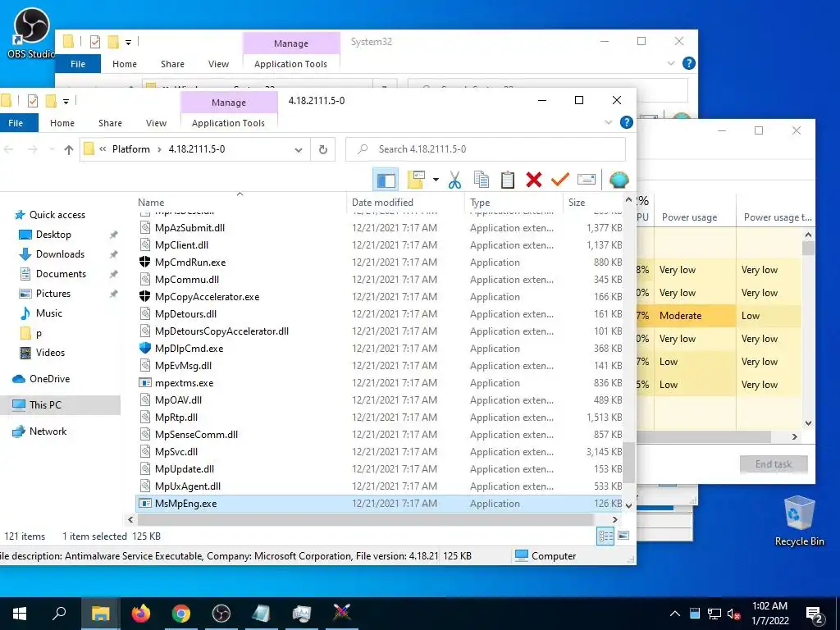
Task: Open the View ribbon tab
Action: (156, 123)
